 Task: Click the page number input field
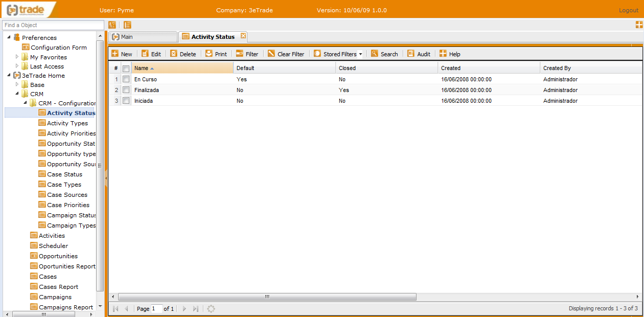pyautogui.click(x=156, y=309)
